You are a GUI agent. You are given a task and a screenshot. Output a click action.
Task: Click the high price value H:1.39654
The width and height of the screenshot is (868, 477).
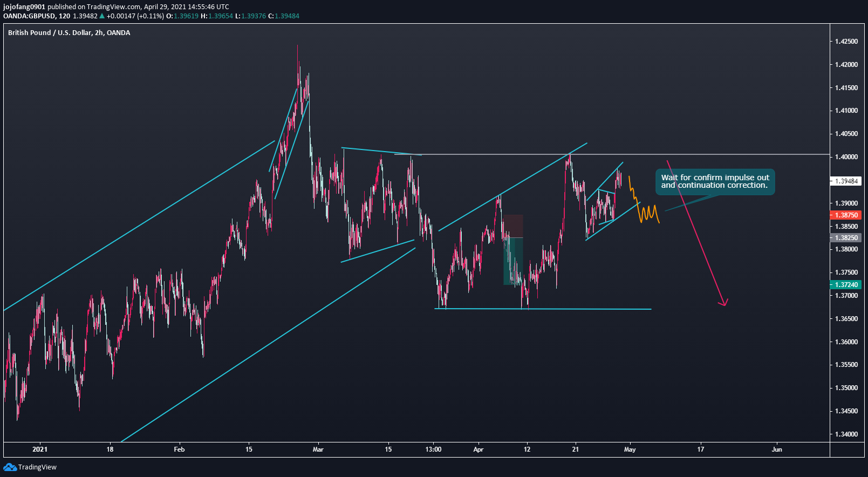[217, 16]
